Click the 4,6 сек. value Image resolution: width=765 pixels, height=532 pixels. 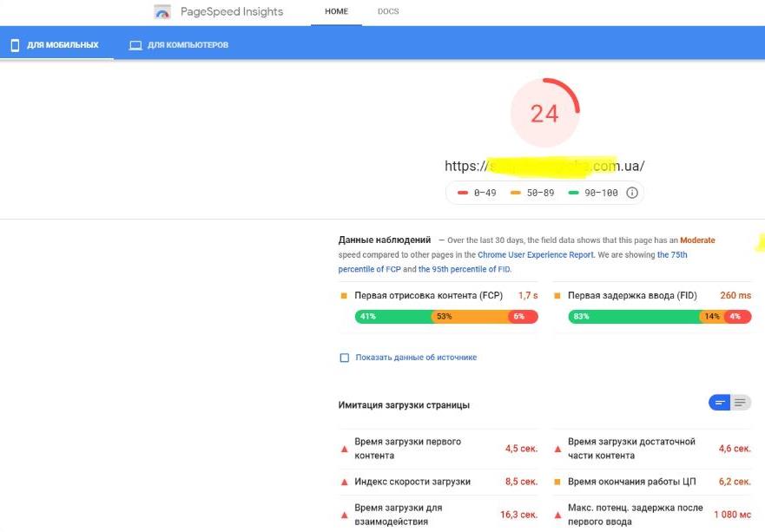coord(735,449)
